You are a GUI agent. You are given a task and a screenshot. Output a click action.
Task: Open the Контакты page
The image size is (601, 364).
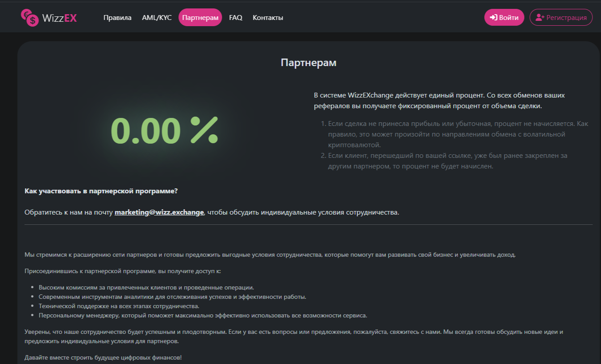click(x=268, y=18)
